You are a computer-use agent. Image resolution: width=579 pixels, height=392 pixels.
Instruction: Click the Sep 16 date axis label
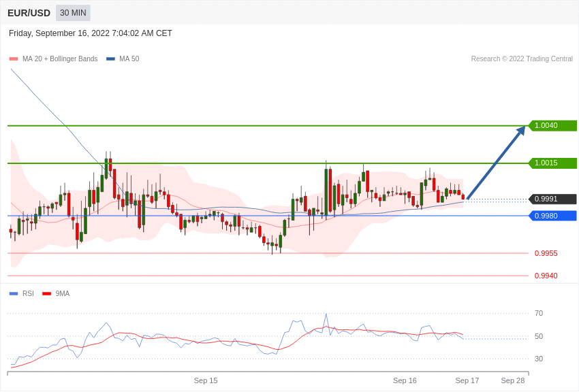(405, 381)
